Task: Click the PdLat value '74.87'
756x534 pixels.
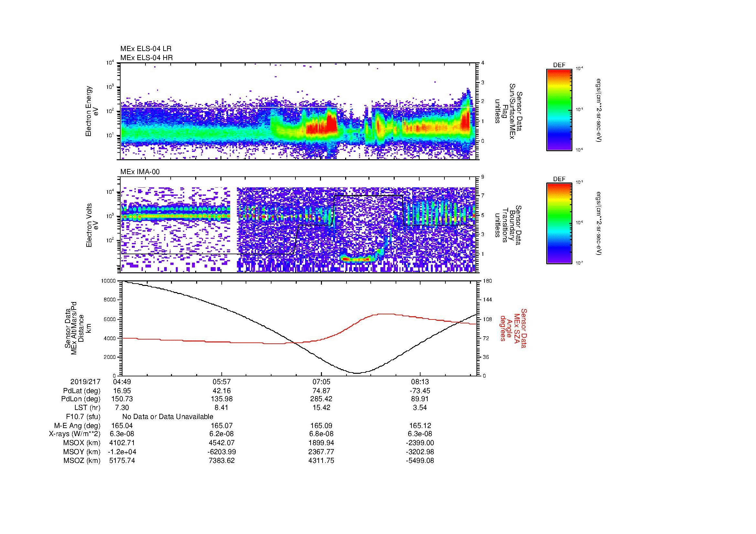Action: click(x=321, y=391)
